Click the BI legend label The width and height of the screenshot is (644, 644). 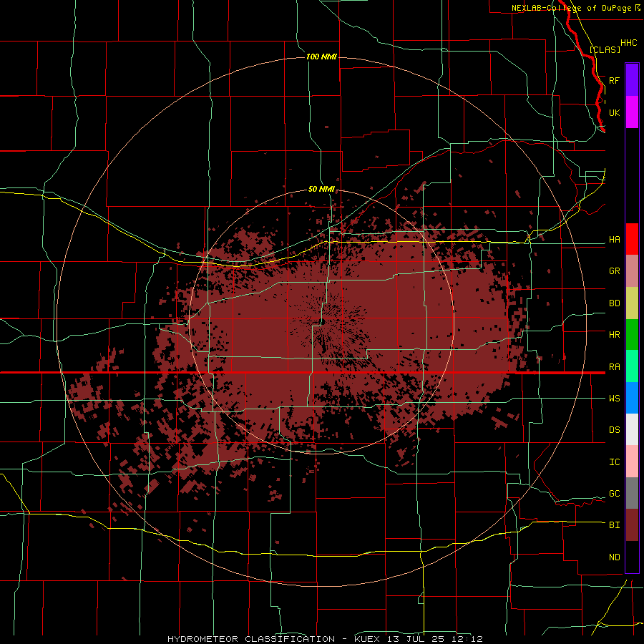coord(614,525)
